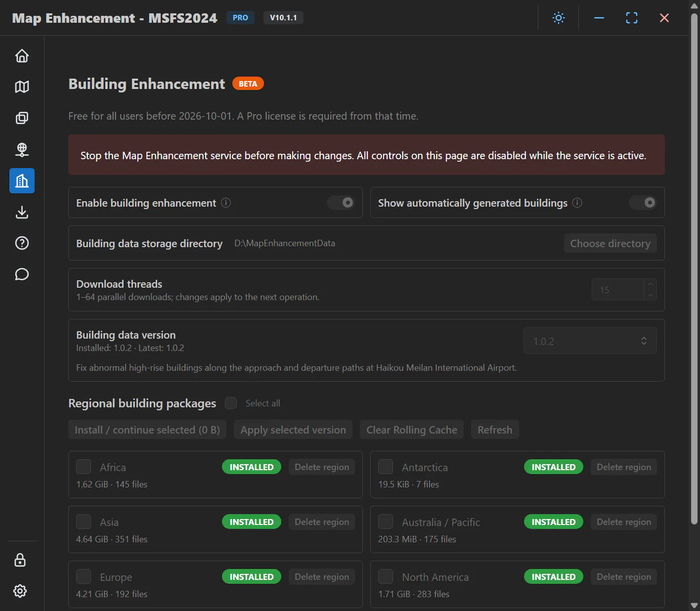Click info icon beside Show automatically generated buildings

pos(577,203)
